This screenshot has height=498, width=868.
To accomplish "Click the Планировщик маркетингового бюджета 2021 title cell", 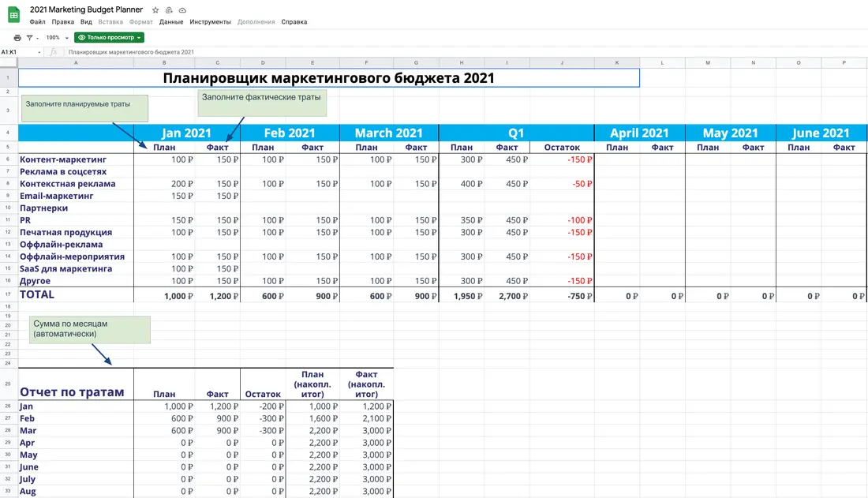I will 329,78.
